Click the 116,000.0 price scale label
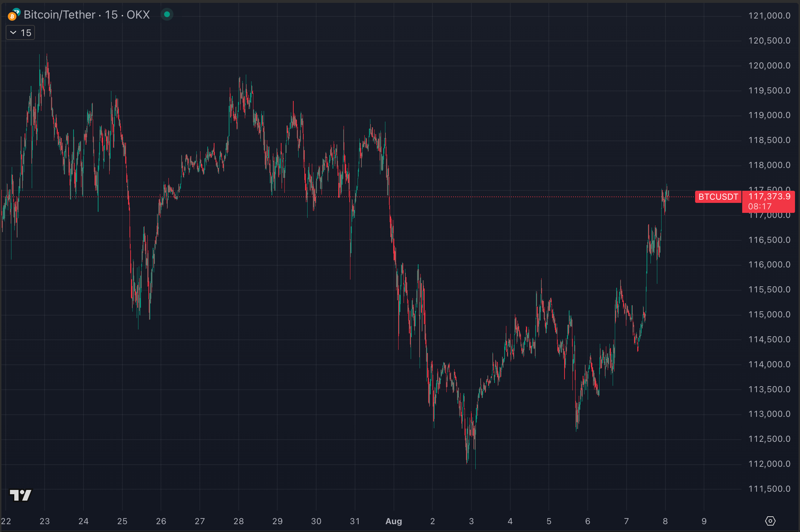Viewport: 800px width, 532px height. (x=769, y=265)
